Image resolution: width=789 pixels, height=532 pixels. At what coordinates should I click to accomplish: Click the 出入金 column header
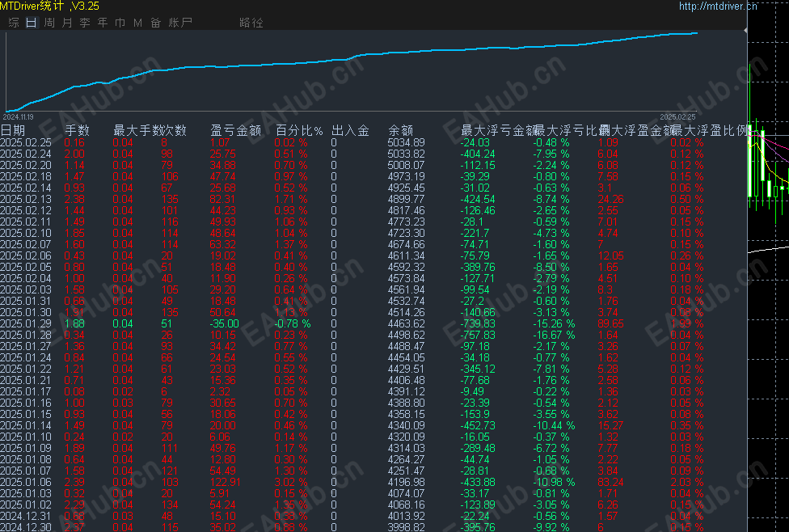[350, 131]
